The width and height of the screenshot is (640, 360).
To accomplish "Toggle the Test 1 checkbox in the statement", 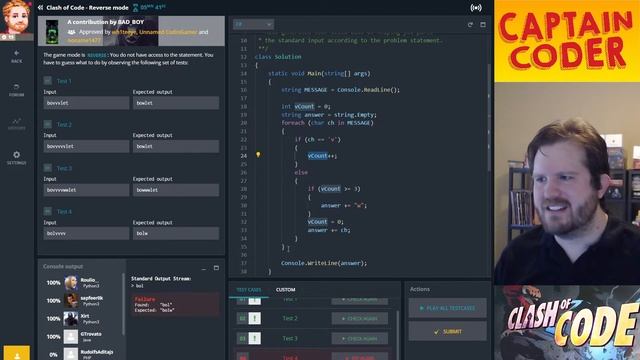I will [x=47, y=81].
